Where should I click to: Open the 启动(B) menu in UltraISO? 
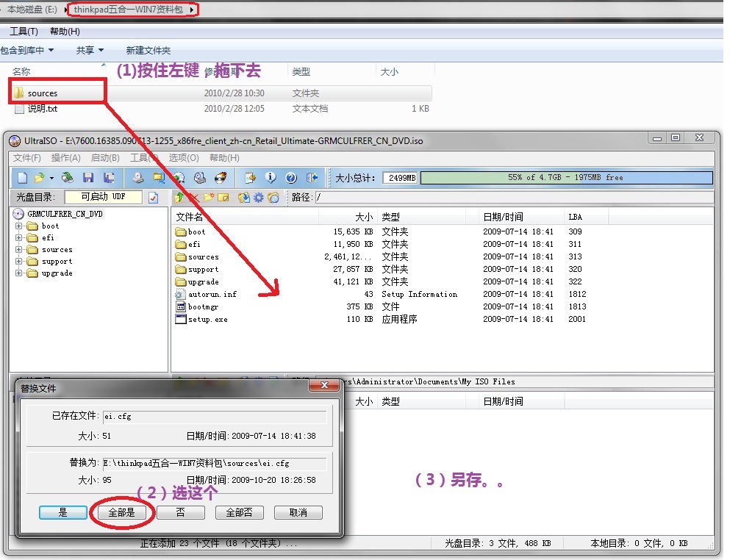coord(105,158)
